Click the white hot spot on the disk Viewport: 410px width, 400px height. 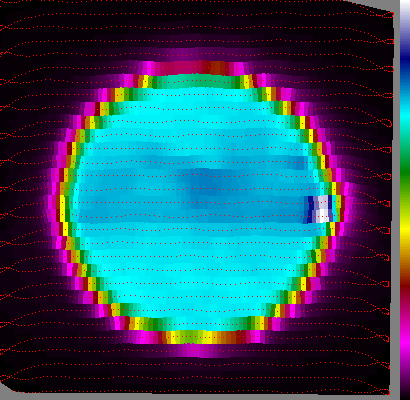click(x=323, y=209)
